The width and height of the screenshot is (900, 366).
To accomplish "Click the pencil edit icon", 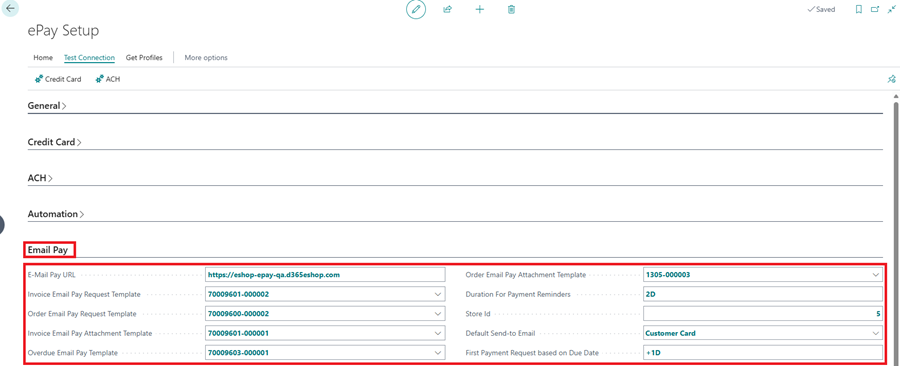I will (416, 9).
